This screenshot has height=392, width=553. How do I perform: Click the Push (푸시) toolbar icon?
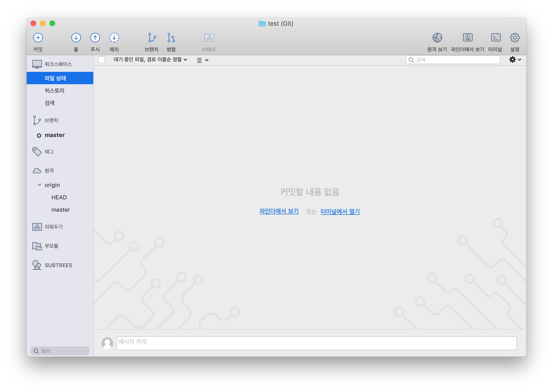tap(95, 38)
